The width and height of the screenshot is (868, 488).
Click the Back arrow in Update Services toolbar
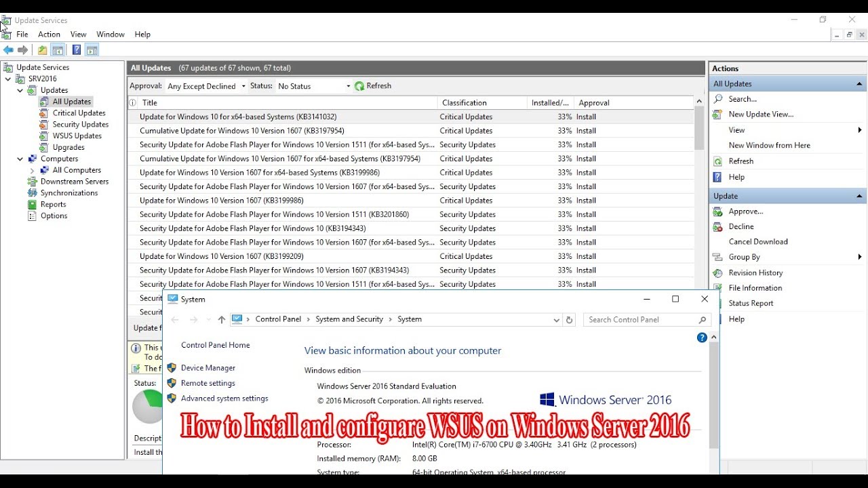pos(8,50)
